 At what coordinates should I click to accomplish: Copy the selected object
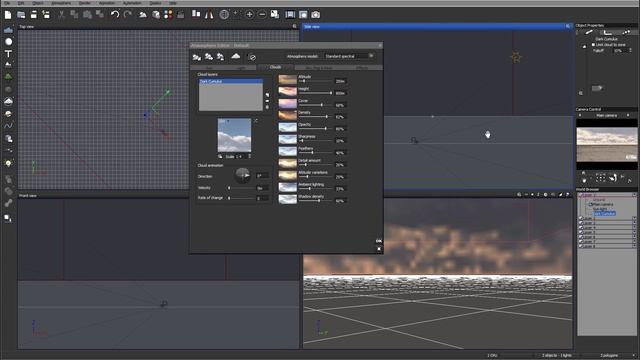pyautogui.click(x=74, y=15)
